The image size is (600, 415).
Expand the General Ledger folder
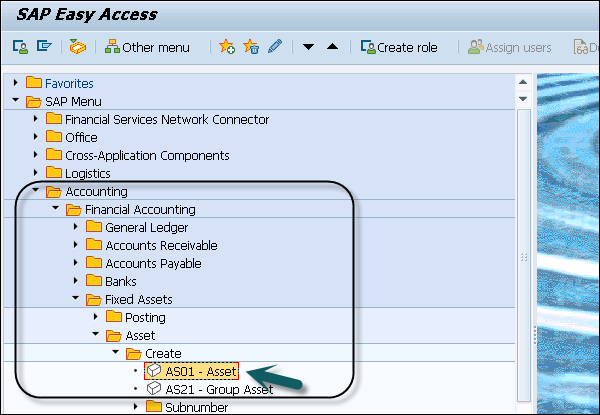tap(76, 228)
